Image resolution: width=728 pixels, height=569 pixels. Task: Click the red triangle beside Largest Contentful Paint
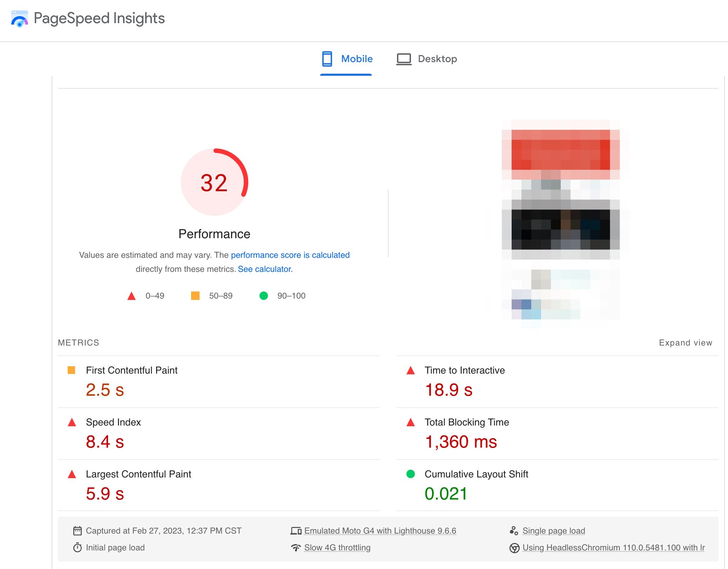coord(72,474)
